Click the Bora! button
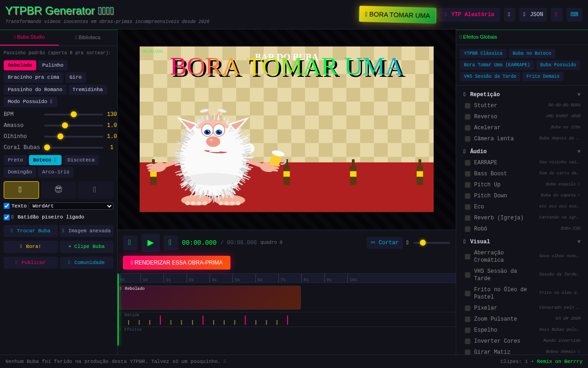588x368 pixels. [31, 247]
